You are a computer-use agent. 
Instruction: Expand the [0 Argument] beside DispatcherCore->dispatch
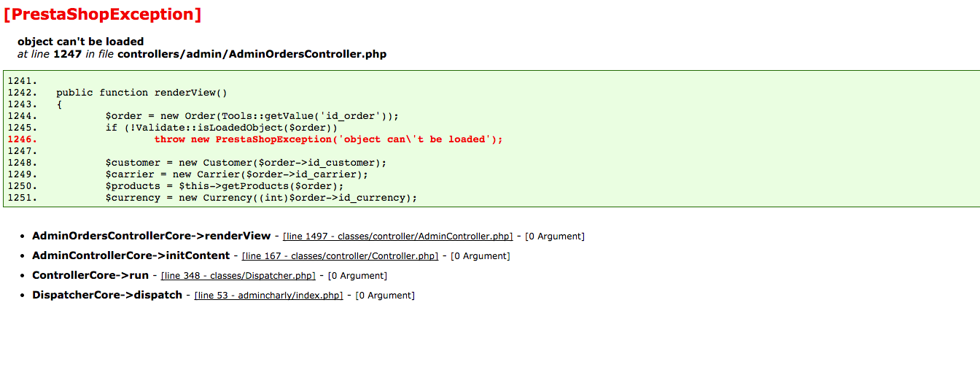(385, 296)
